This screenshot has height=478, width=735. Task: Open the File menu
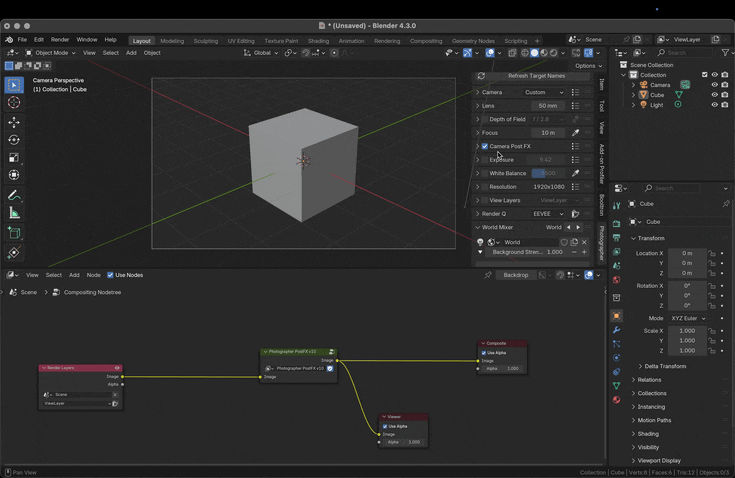click(x=22, y=40)
